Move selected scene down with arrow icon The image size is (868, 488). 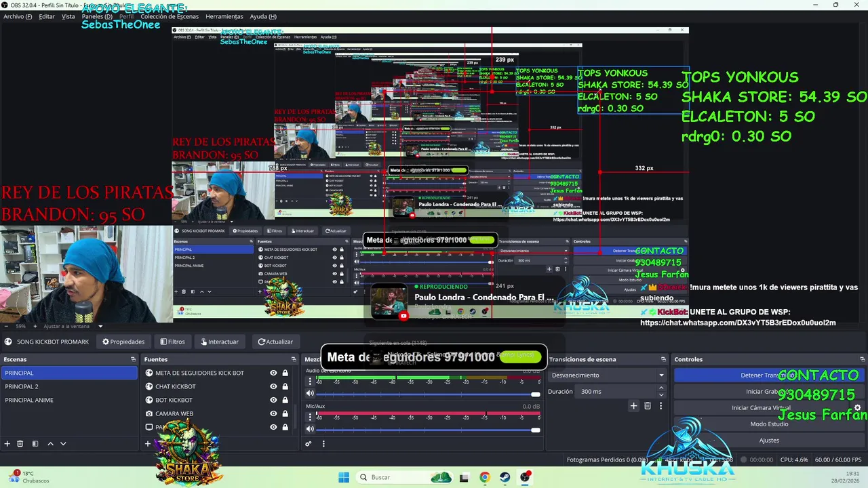pos(63,444)
